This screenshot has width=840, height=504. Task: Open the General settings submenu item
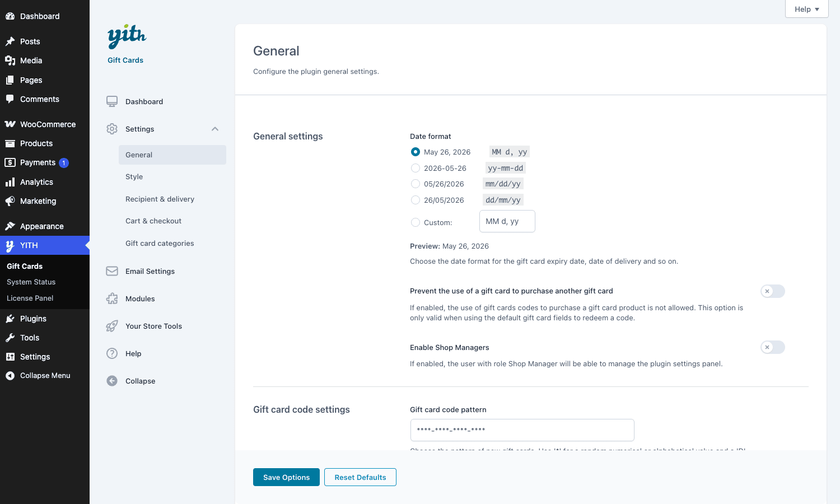(x=172, y=155)
